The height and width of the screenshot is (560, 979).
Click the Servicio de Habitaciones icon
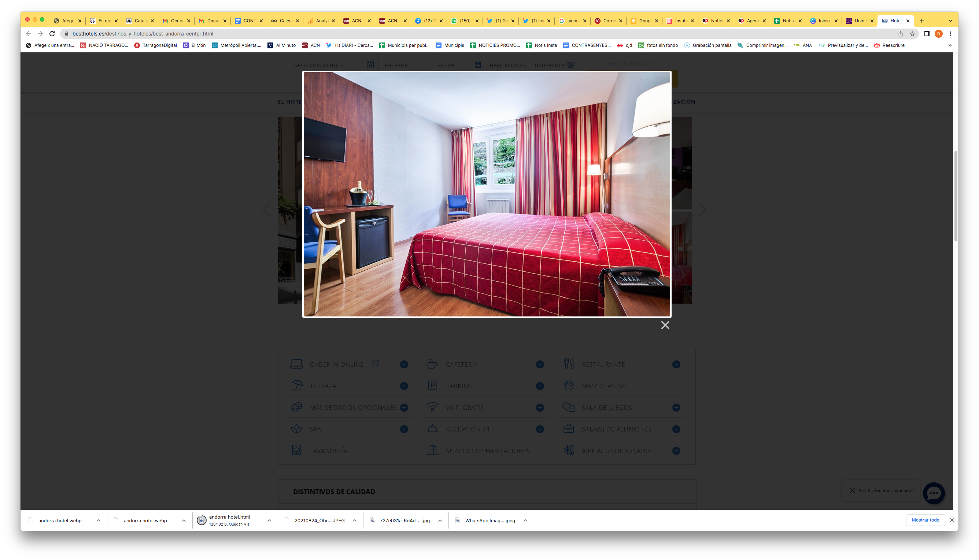(x=432, y=450)
